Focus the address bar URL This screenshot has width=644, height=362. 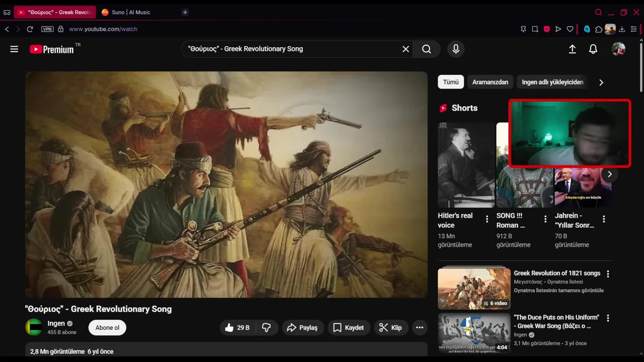click(103, 29)
